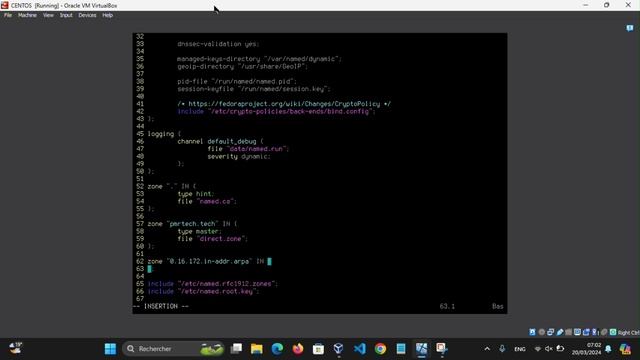Switch the ENG input language indicator
This screenshot has height=360, width=640.
[x=520, y=349]
